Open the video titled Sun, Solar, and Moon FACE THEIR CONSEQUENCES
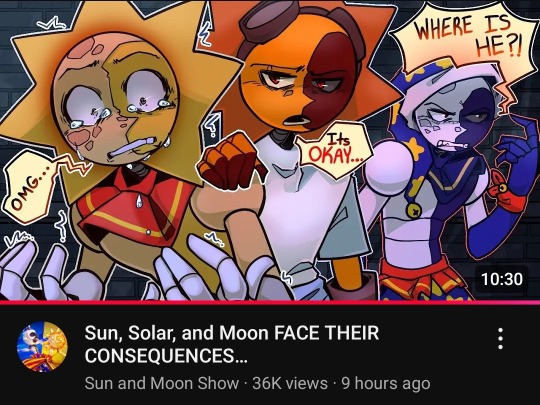This screenshot has height=405, width=540. pyautogui.click(x=232, y=344)
